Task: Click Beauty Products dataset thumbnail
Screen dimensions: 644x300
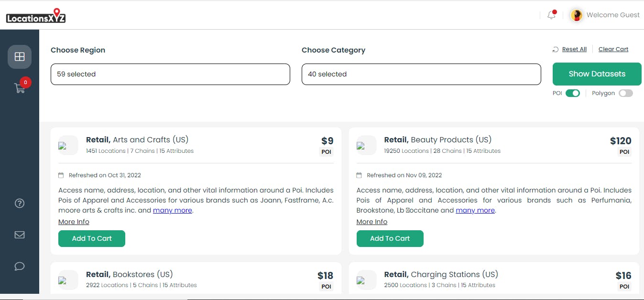Action: click(x=367, y=145)
